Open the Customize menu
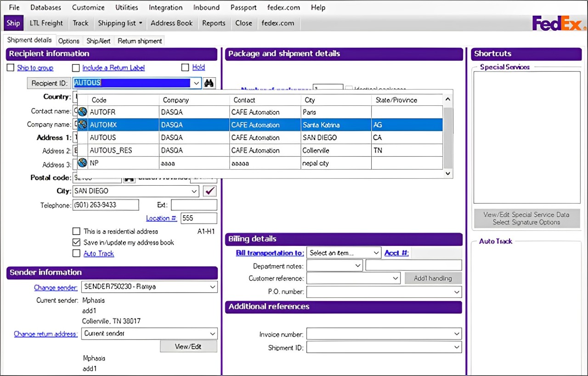Viewport: 588px width, 376px height. 88,7
